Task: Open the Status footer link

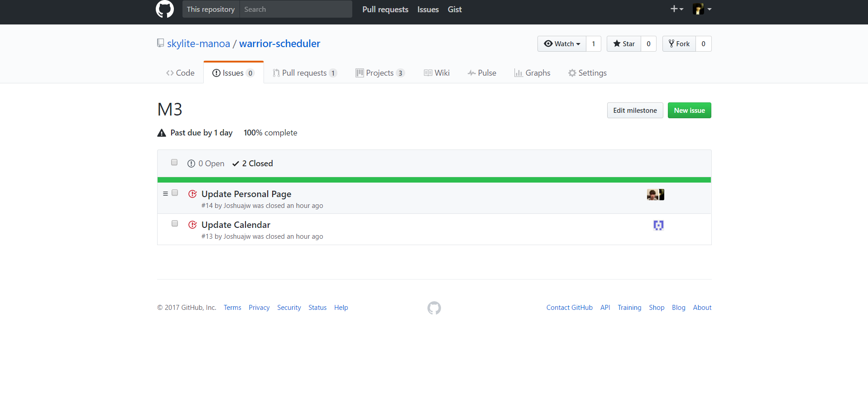Action: (x=317, y=308)
